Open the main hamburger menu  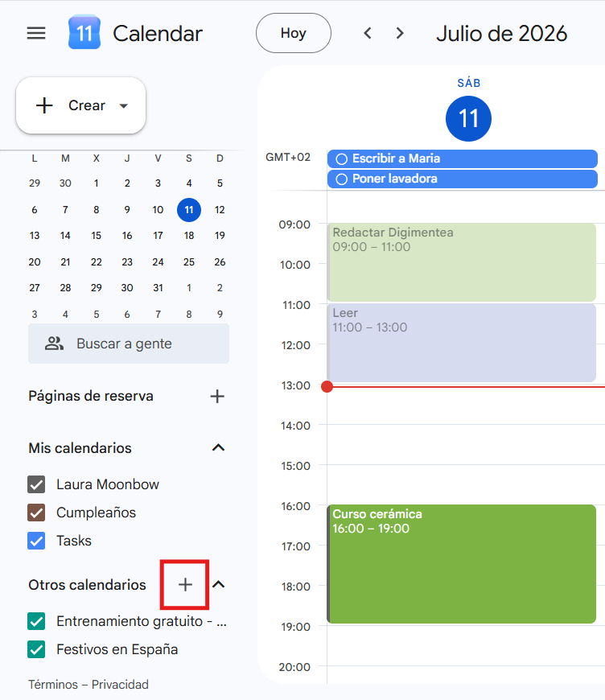pyautogui.click(x=36, y=33)
